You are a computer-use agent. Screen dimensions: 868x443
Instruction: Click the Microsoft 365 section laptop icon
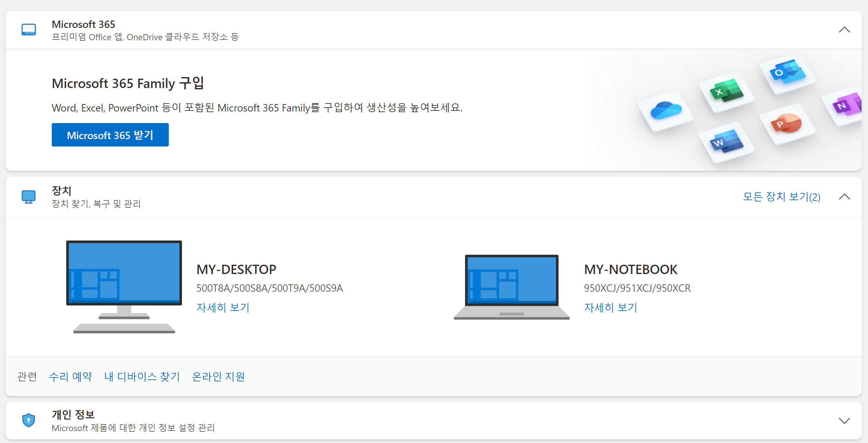tap(29, 30)
